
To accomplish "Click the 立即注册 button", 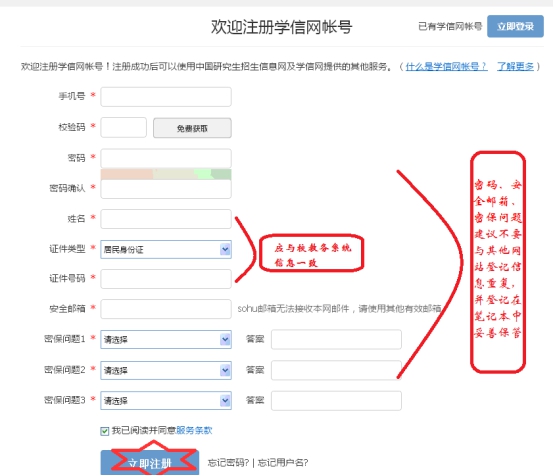I will coord(149,462).
